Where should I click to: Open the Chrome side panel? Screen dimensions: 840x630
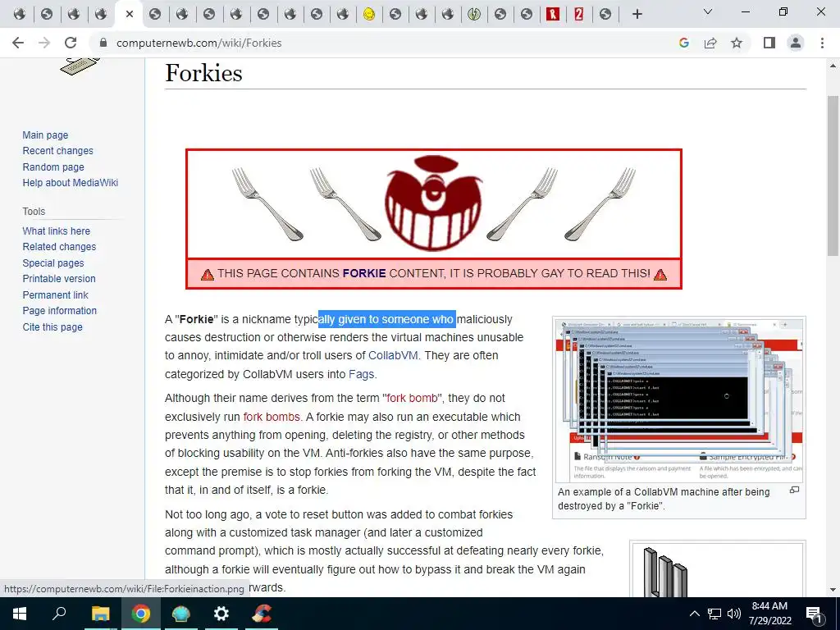point(769,43)
